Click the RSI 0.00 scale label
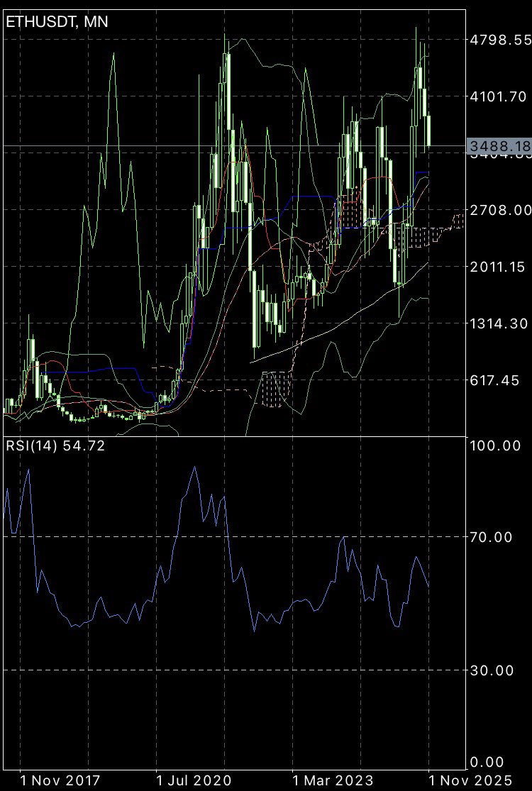 click(x=487, y=762)
